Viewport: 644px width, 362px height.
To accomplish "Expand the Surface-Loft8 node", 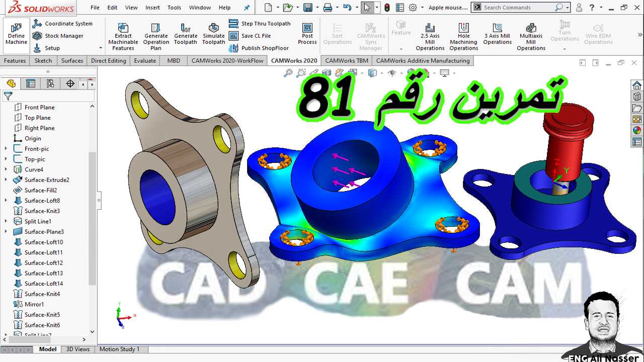I will (x=6, y=201).
